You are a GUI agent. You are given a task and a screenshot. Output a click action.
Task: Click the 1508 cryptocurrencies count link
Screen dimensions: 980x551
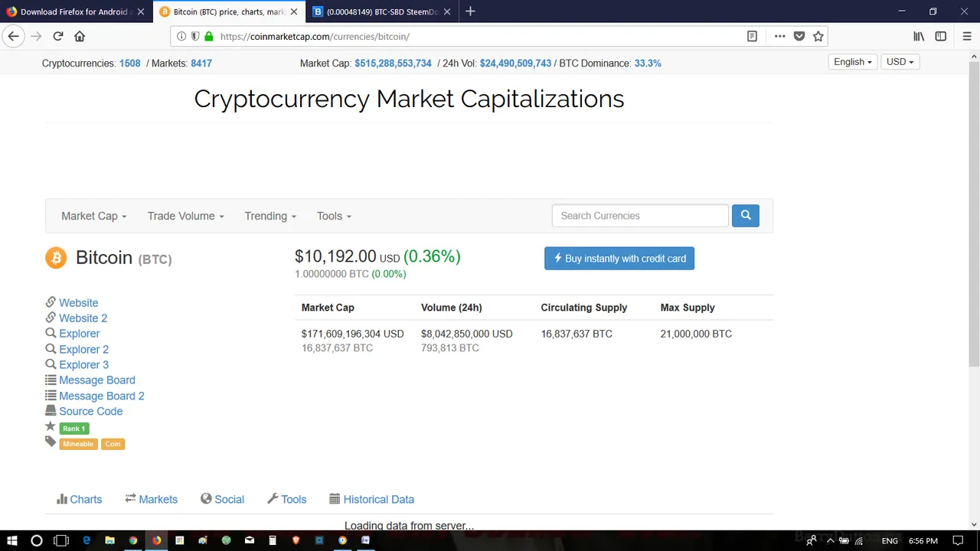tap(129, 64)
